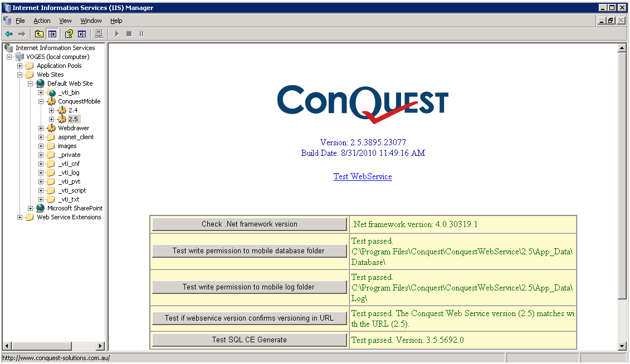Click Check .Net framework version button
This screenshot has width=630, height=364.
[250, 224]
